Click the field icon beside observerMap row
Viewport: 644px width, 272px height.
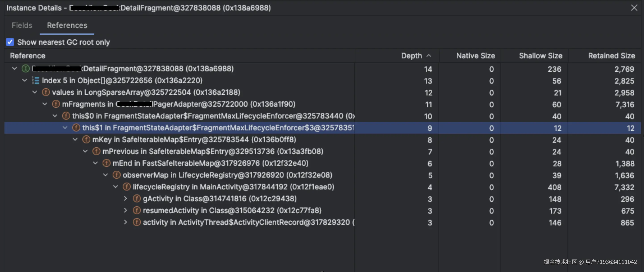(117, 175)
